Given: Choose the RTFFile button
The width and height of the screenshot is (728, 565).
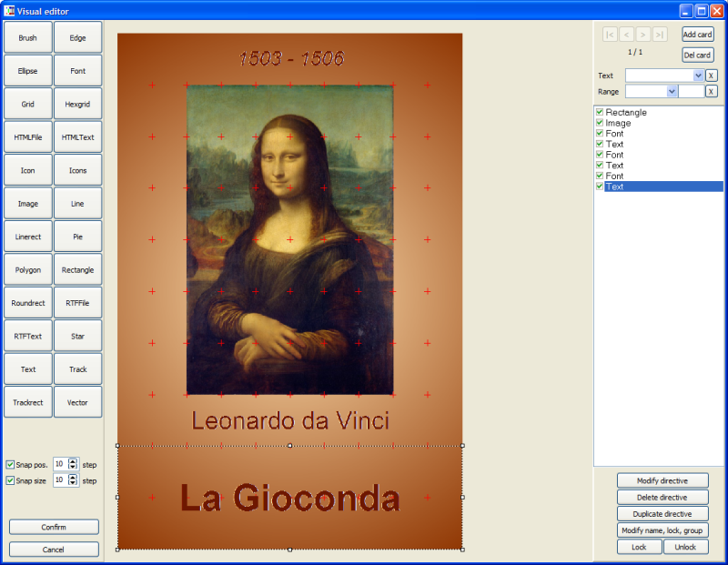Looking at the screenshot, I should click(77, 303).
